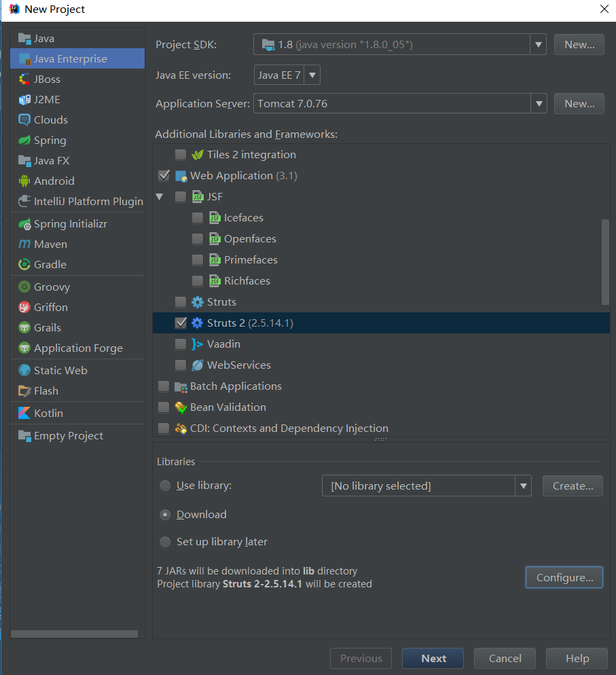Open the Project SDK dropdown arrow

[538, 44]
